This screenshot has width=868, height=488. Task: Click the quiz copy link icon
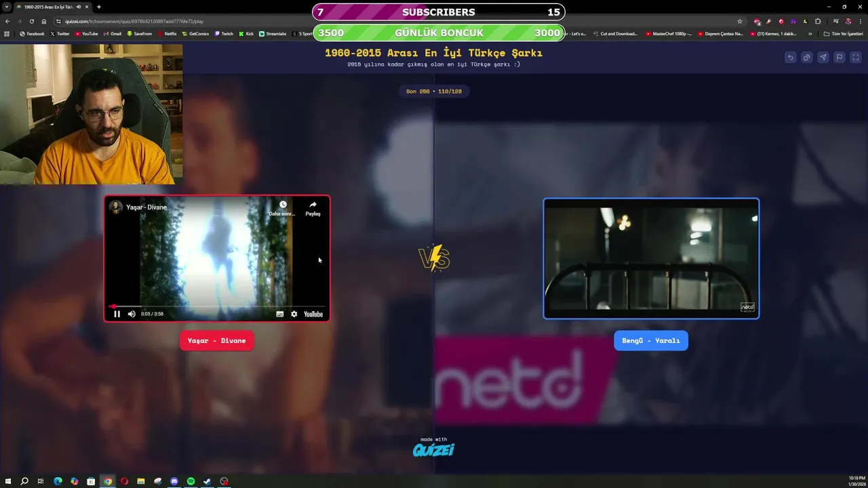806,58
